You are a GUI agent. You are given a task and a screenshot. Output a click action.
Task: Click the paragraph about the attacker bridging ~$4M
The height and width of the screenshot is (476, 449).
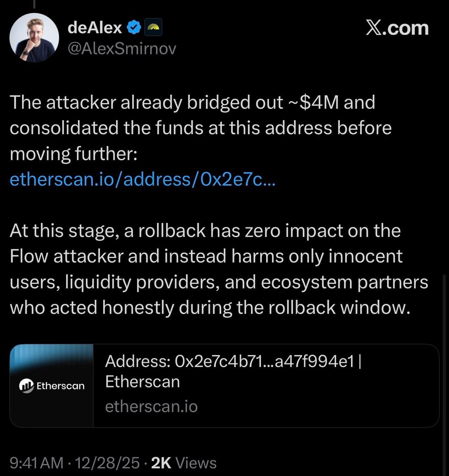tap(200, 128)
